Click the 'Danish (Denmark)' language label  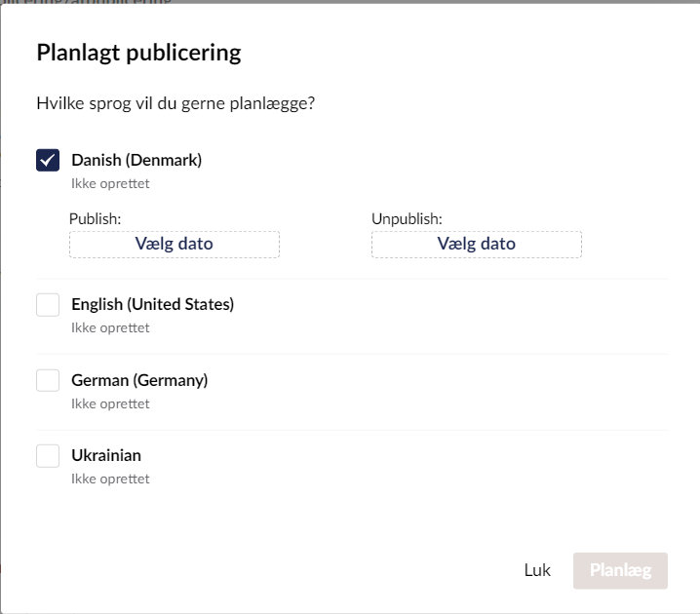[136, 160]
